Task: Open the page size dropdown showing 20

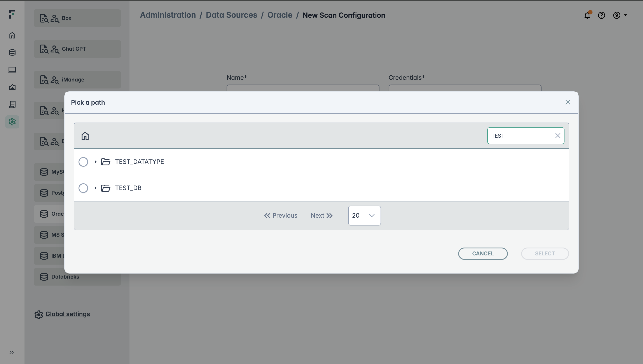Action: (364, 215)
